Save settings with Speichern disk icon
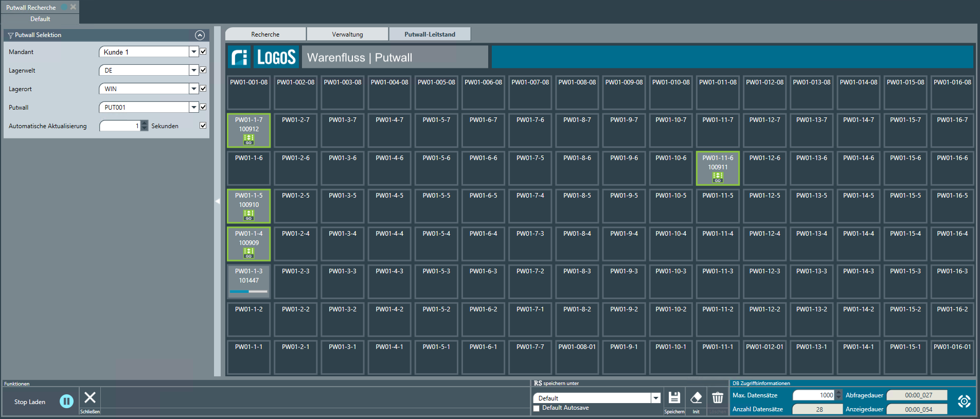 (x=674, y=397)
